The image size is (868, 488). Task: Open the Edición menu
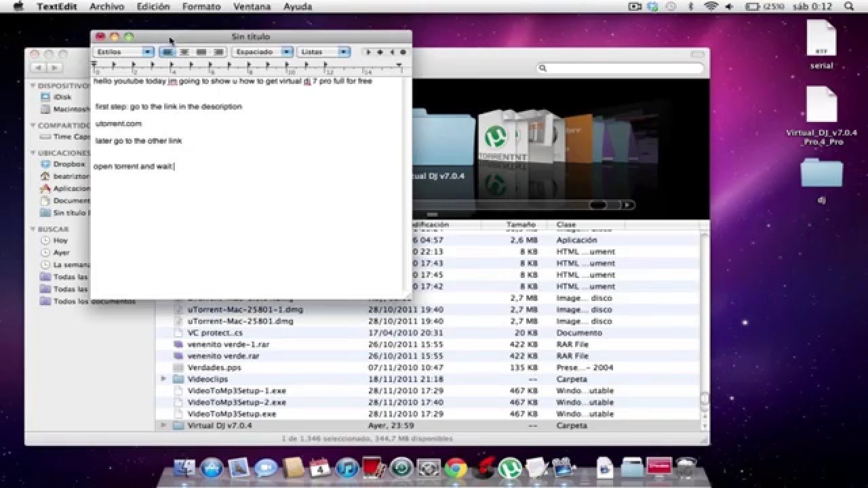153,6
